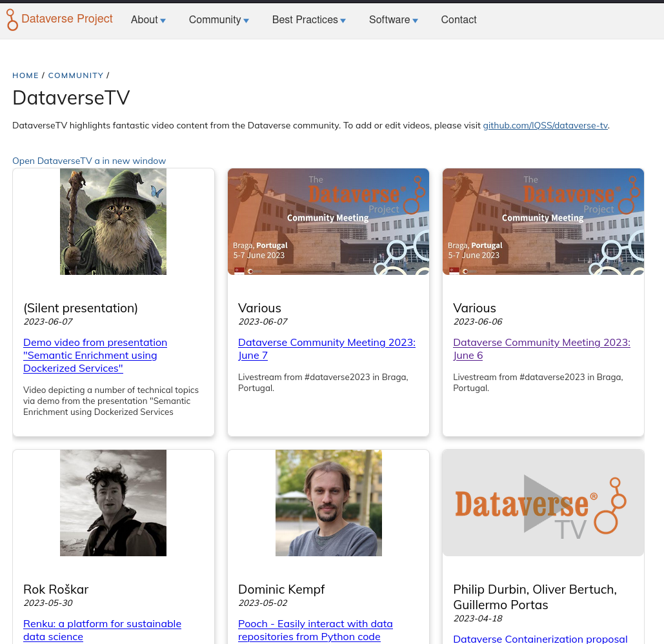Click Dominic Kempf's portrait photo
The height and width of the screenshot is (644, 664).
pos(328,503)
